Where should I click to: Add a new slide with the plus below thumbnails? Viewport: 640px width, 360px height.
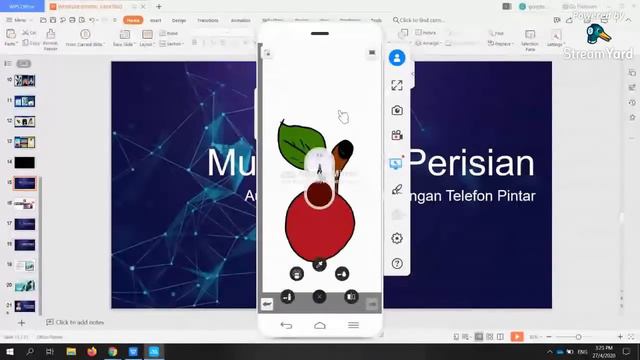(x=21, y=322)
